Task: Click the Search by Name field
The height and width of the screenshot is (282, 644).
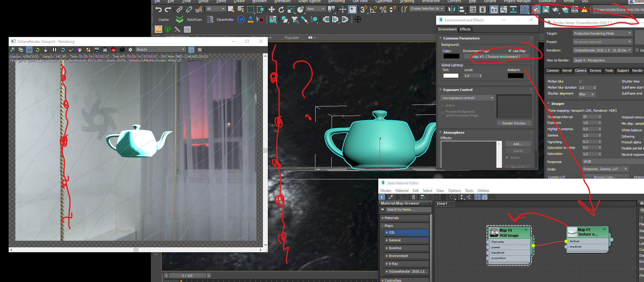Action: [x=409, y=210]
